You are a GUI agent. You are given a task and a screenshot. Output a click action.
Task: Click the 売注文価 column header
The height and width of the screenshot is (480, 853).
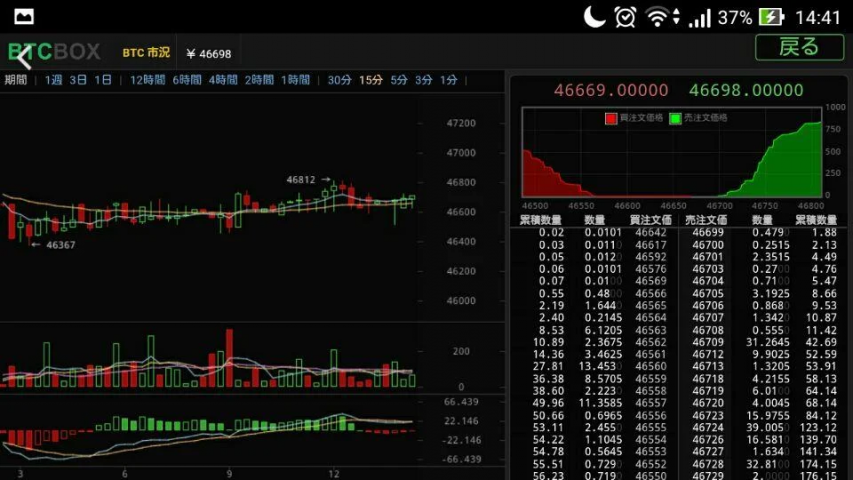(x=706, y=220)
